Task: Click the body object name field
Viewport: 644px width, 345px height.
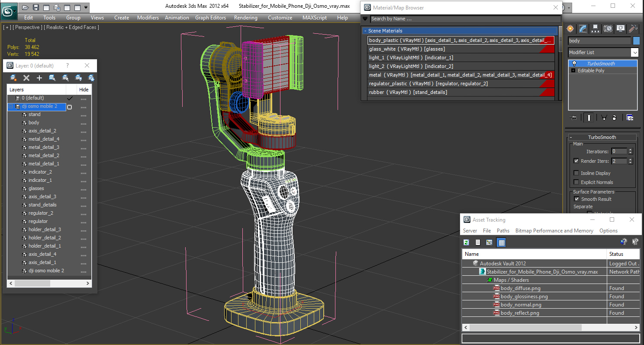Action: point(599,41)
